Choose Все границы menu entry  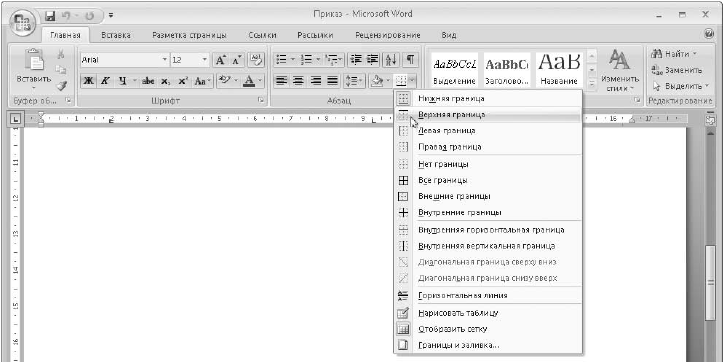[488, 180]
